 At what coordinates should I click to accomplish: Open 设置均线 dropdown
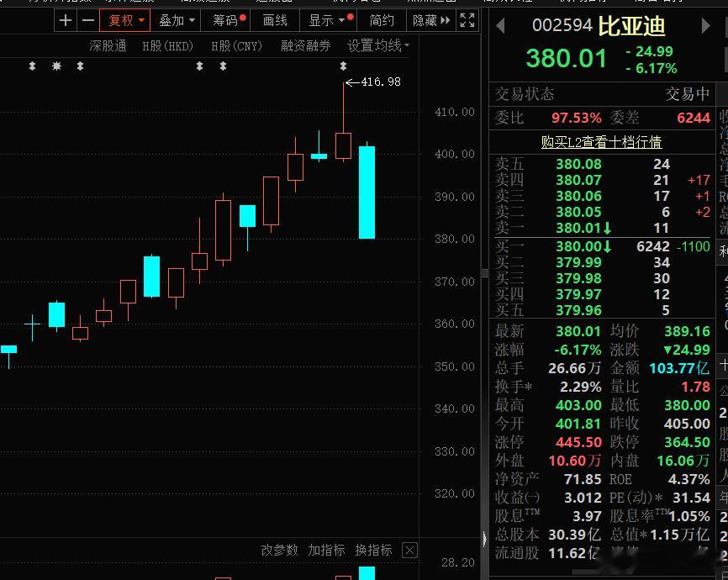(378, 45)
